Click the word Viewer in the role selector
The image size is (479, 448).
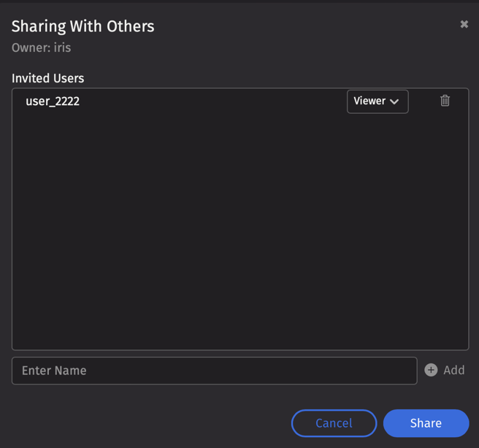coord(369,101)
